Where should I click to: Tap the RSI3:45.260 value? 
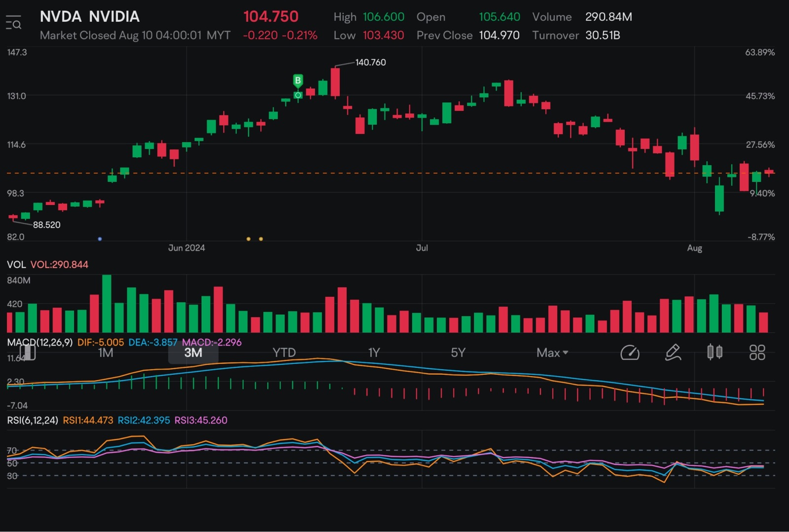[x=201, y=421]
